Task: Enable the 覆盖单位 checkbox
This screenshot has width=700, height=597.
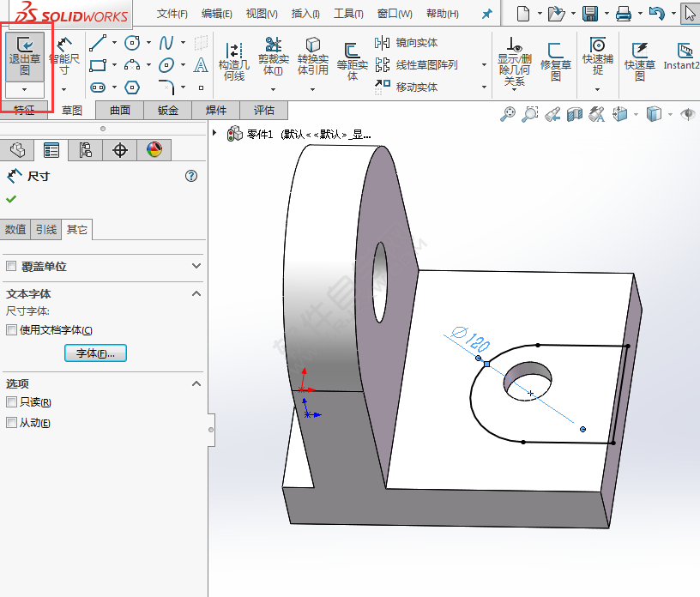Action: 10,267
